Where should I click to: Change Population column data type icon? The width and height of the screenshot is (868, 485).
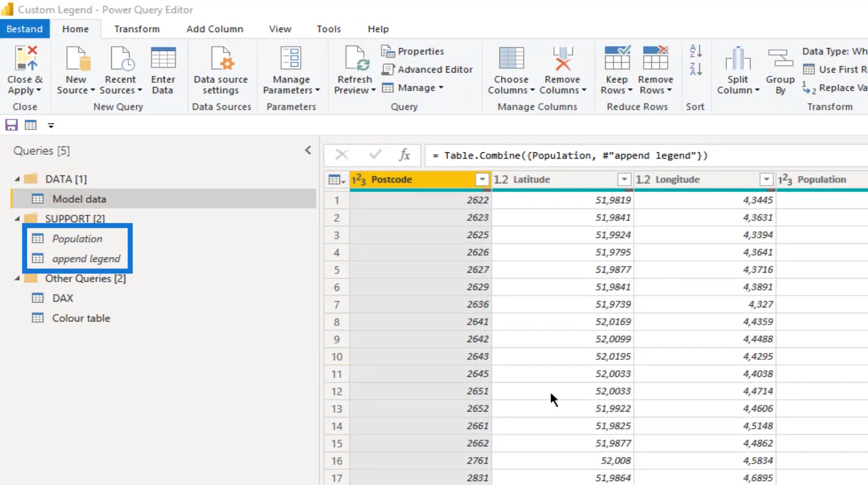785,180
